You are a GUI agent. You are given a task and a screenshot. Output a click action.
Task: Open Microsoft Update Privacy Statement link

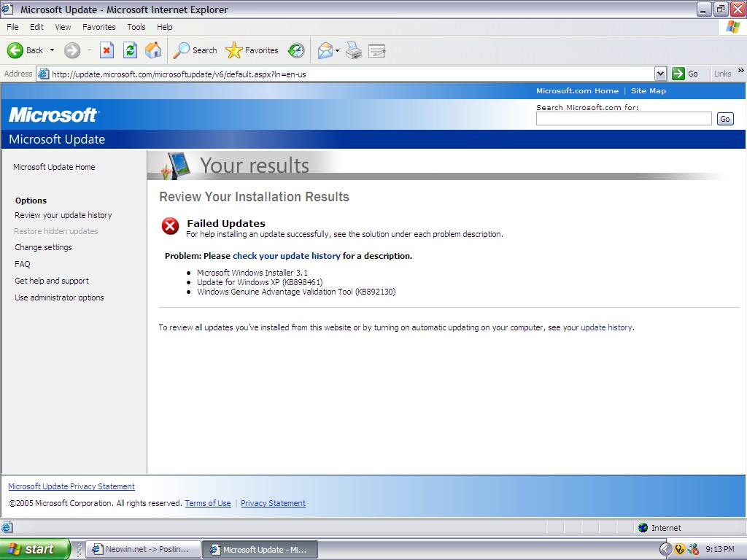click(x=71, y=486)
